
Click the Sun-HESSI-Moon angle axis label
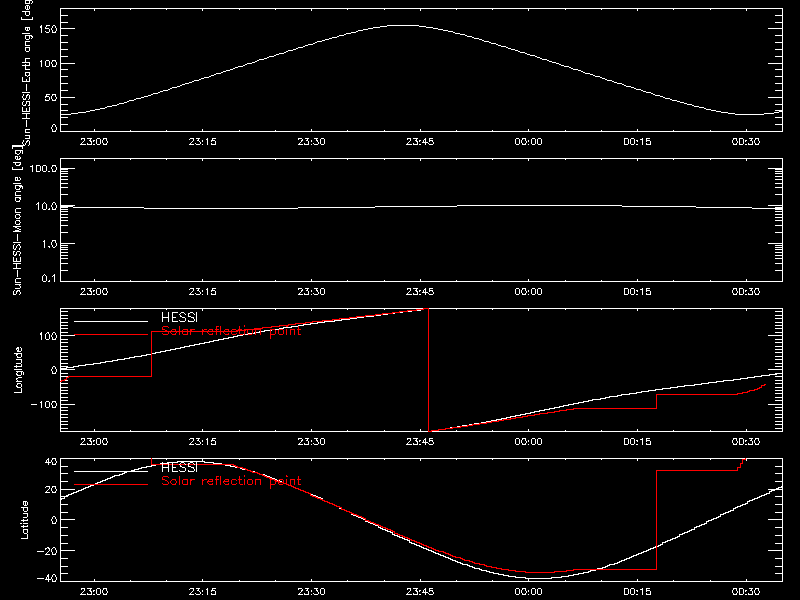17,220
